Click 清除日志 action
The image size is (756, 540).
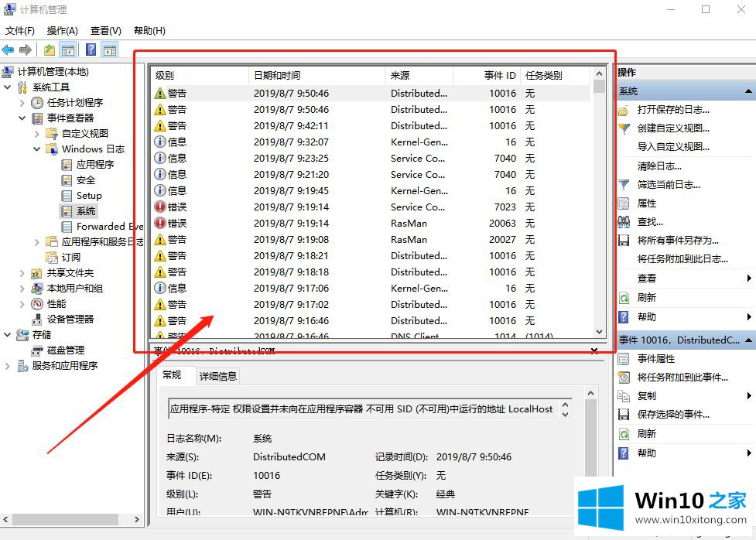(659, 166)
